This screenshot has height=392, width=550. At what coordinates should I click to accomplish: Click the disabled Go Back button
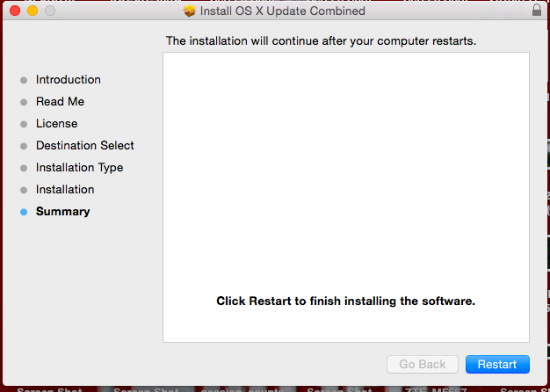pos(423,364)
